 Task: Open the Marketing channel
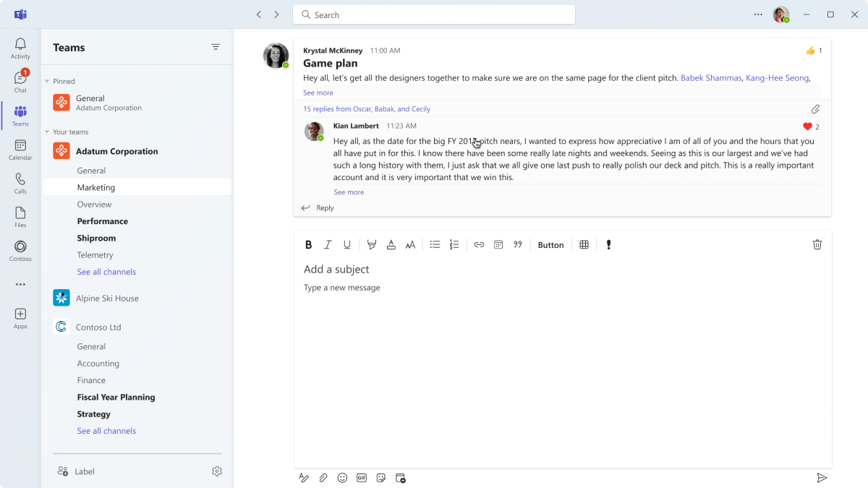(137, 187)
